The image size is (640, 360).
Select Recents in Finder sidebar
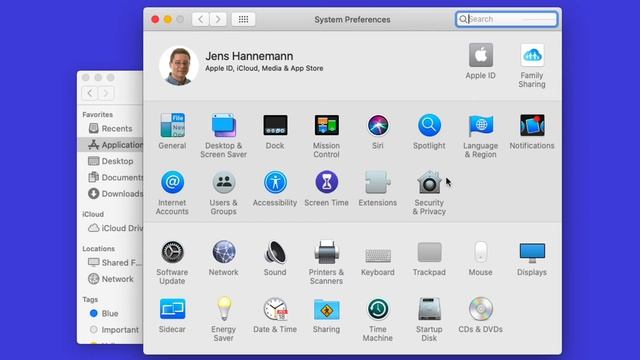coord(111,129)
